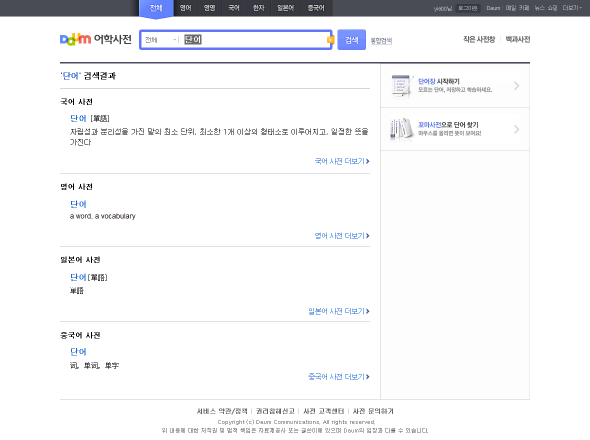This screenshot has width=590, height=440.
Task: Switch to the 한자 tab
Action: coord(259,8)
